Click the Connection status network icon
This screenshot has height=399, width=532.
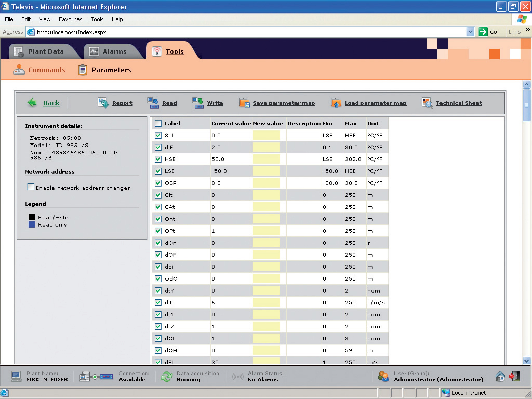coord(96,377)
